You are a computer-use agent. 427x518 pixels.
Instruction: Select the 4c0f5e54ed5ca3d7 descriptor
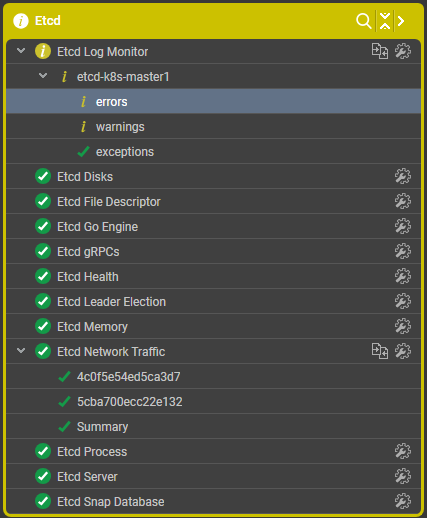pyautogui.click(x=213, y=377)
